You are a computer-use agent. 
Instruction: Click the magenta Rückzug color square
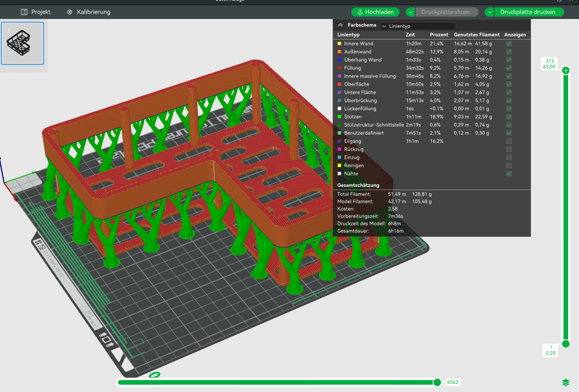(x=340, y=149)
